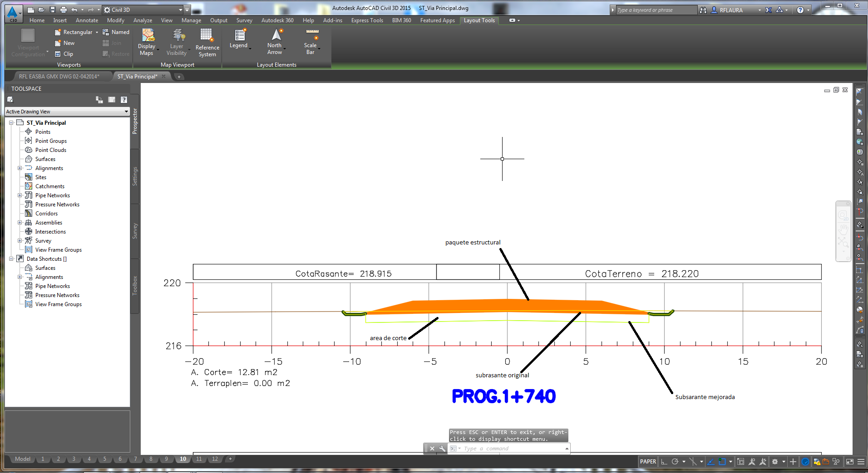The height and width of the screenshot is (473, 868).
Task: Expand the Pipe Networks tree node
Action: click(x=20, y=195)
